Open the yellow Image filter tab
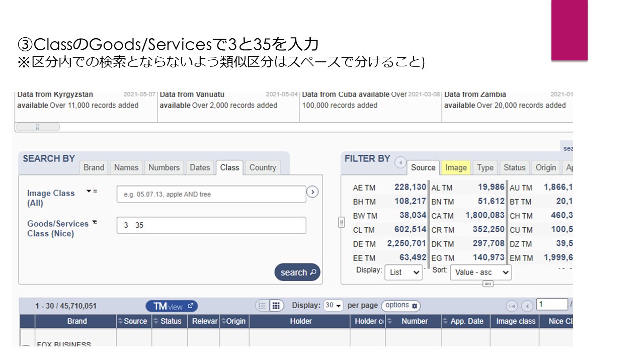This screenshot has width=644, height=362. coord(456,167)
